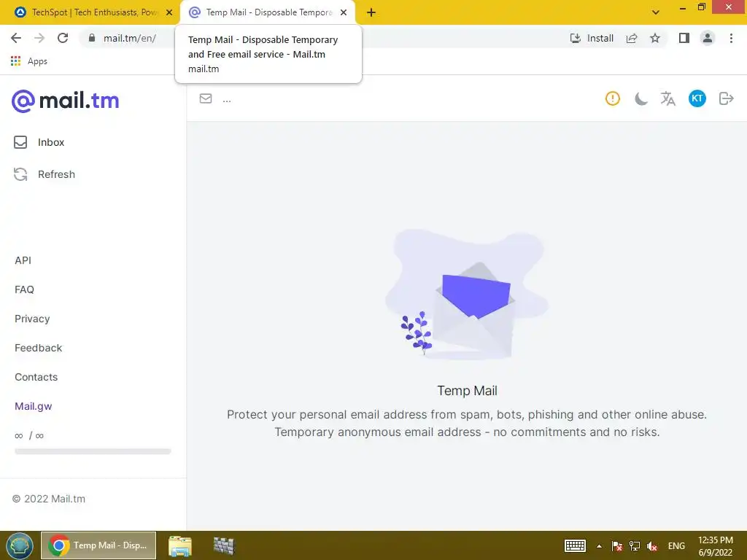747x560 pixels.
Task: Reload the page in Chrome
Action: click(x=63, y=38)
